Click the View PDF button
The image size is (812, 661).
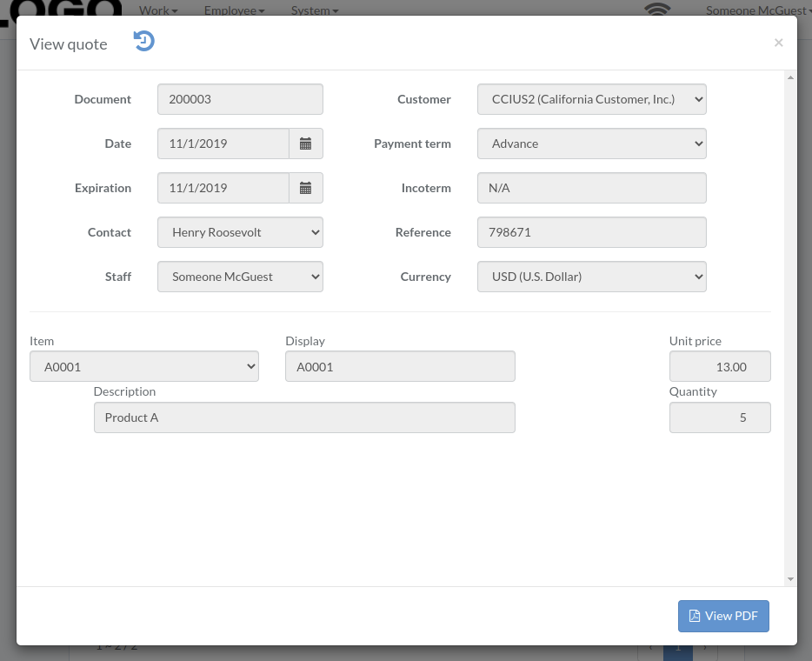pyautogui.click(x=723, y=616)
